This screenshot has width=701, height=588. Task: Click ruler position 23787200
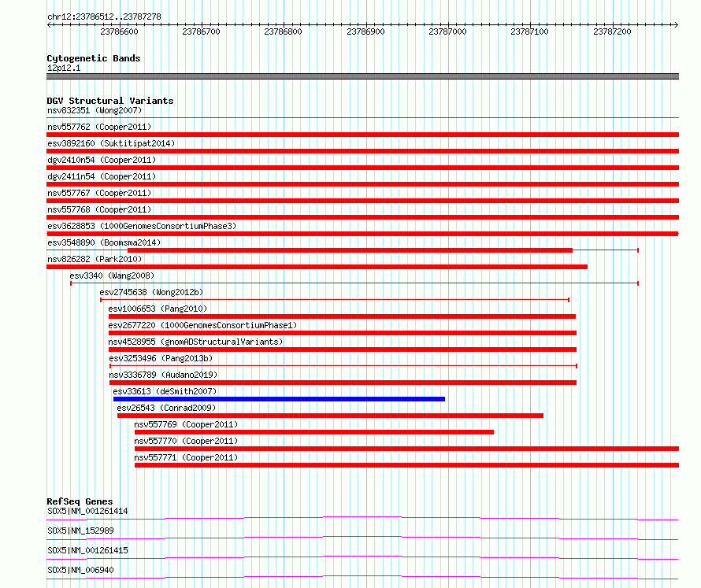coord(612,31)
